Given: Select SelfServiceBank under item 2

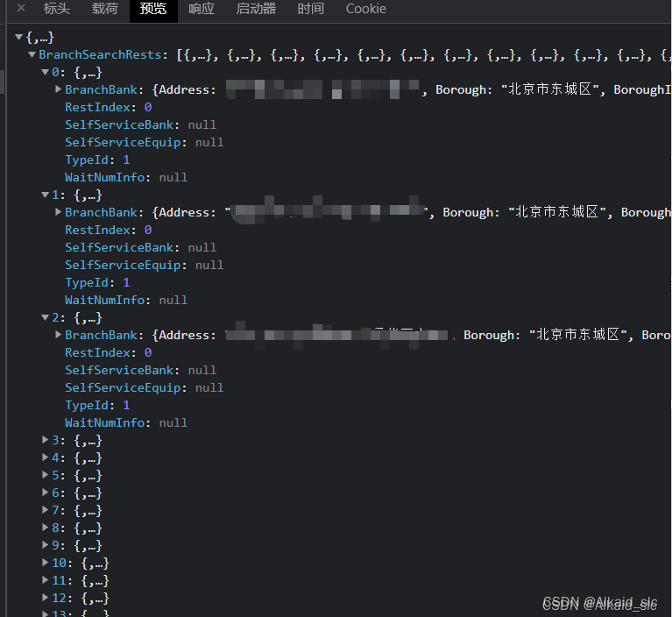Looking at the screenshot, I should click(x=140, y=370).
